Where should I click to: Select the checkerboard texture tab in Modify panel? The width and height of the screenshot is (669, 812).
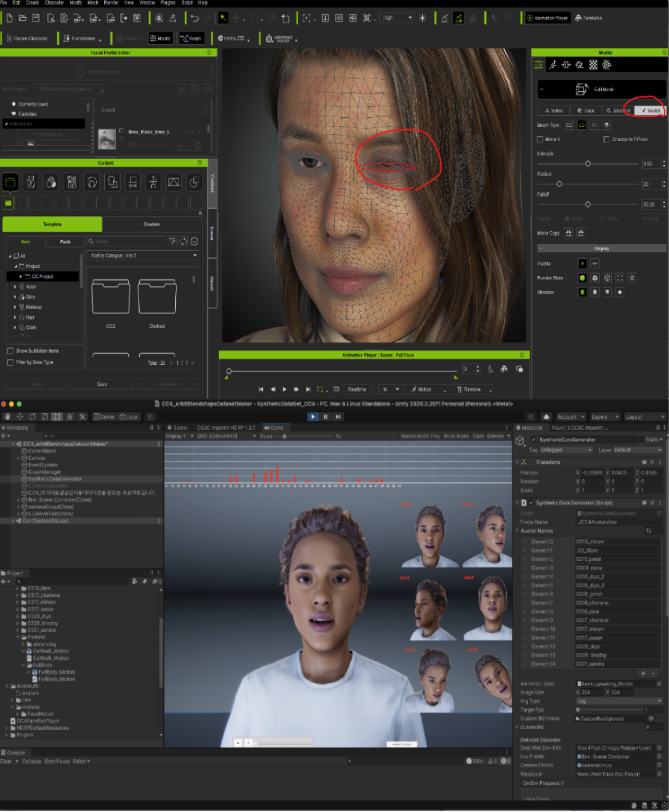tap(593, 65)
